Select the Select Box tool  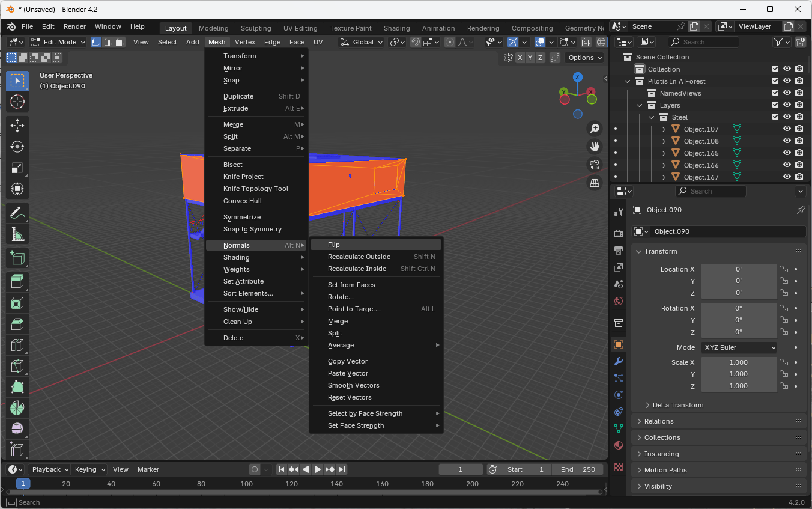click(x=17, y=81)
